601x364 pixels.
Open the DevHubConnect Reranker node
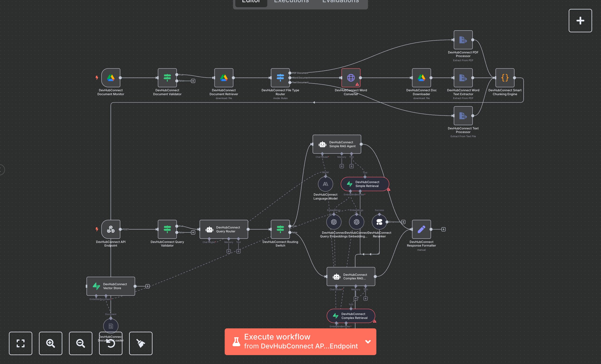379,222
